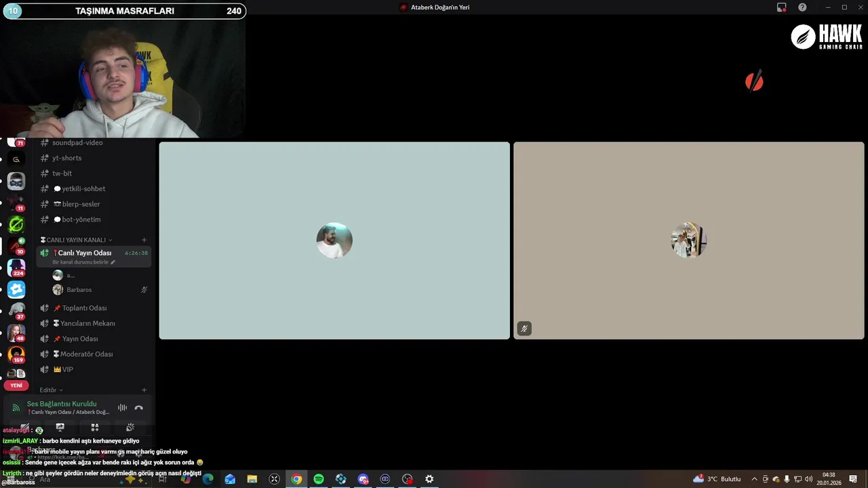Toggle camera in voice panel
Screen dimensions: 868x488
point(24,427)
